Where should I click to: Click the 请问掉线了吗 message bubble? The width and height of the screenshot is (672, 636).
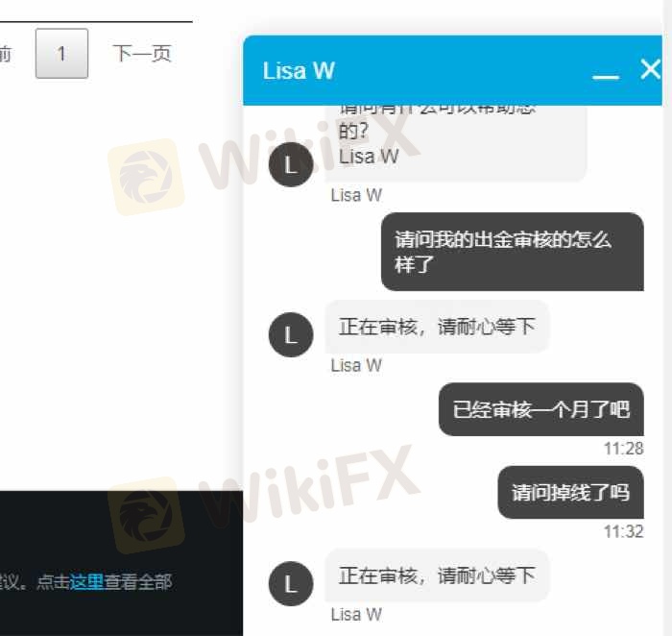coord(570,492)
